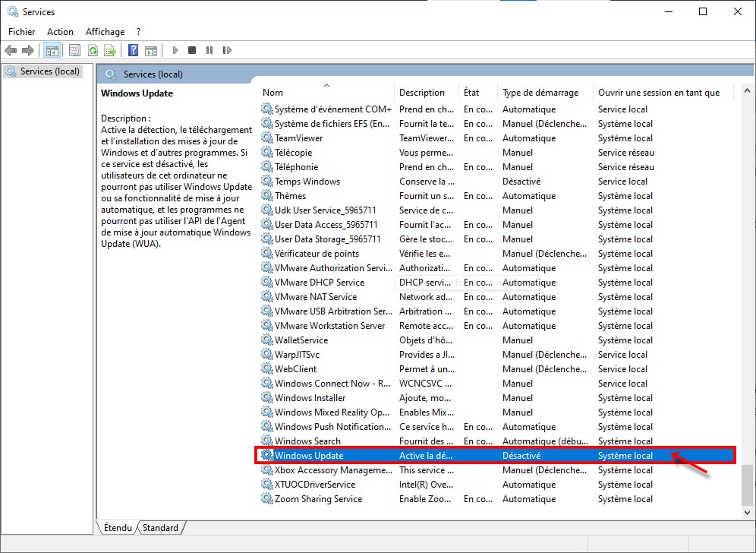Select Vérificateur de points service

[x=495, y=254]
